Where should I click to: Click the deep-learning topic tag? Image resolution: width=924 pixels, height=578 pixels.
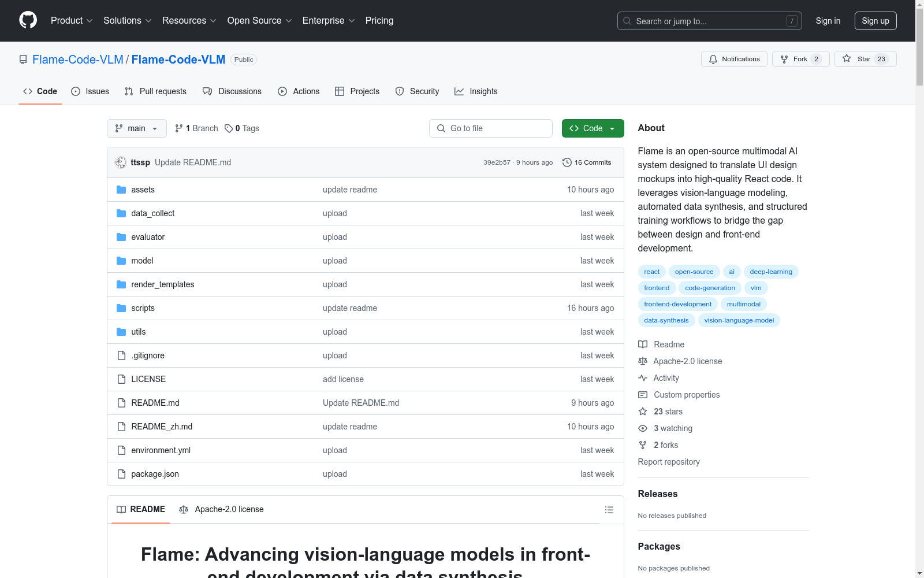[x=771, y=272]
